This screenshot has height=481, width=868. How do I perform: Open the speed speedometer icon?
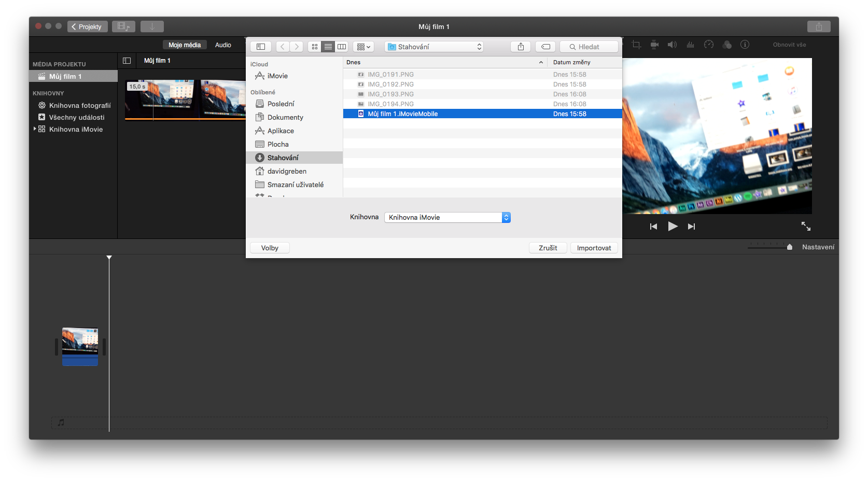(x=709, y=45)
